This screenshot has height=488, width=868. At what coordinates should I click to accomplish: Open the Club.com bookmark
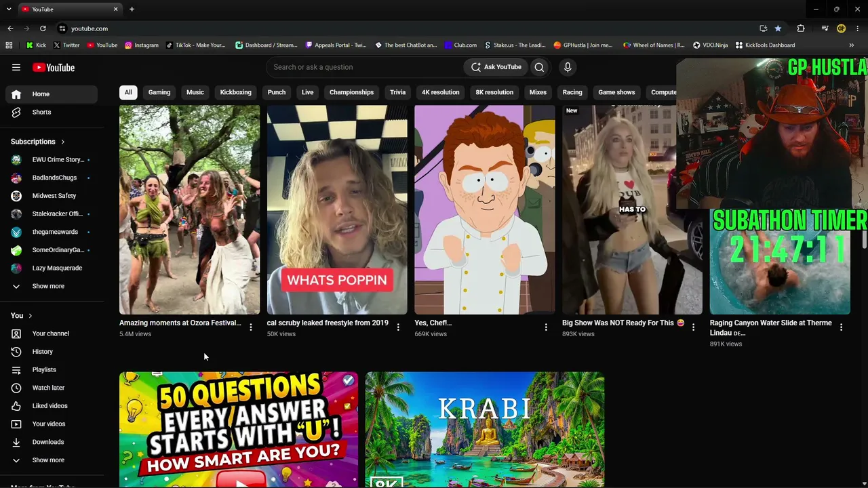pos(460,45)
